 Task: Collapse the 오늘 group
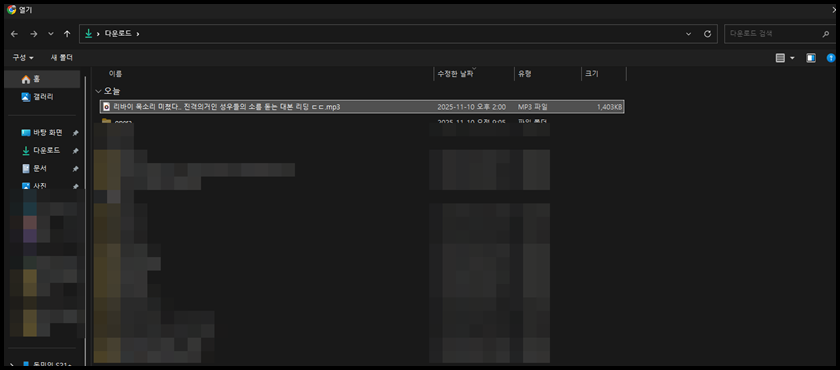tap(98, 91)
